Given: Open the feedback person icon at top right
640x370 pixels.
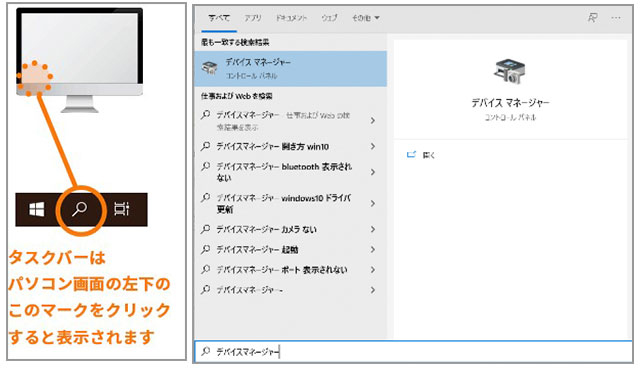Looking at the screenshot, I should [592, 18].
